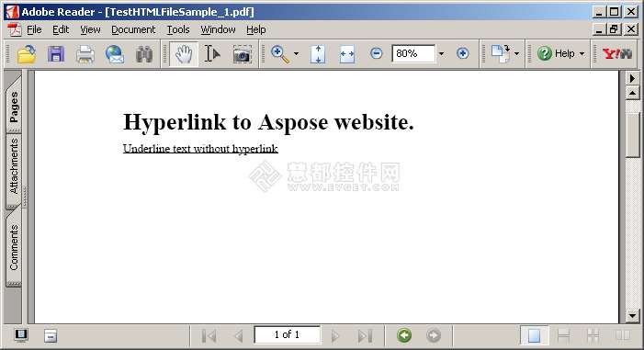This screenshot has width=644, height=350.
Task: Switch to the Pages side tab
Action: tap(14, 106)
